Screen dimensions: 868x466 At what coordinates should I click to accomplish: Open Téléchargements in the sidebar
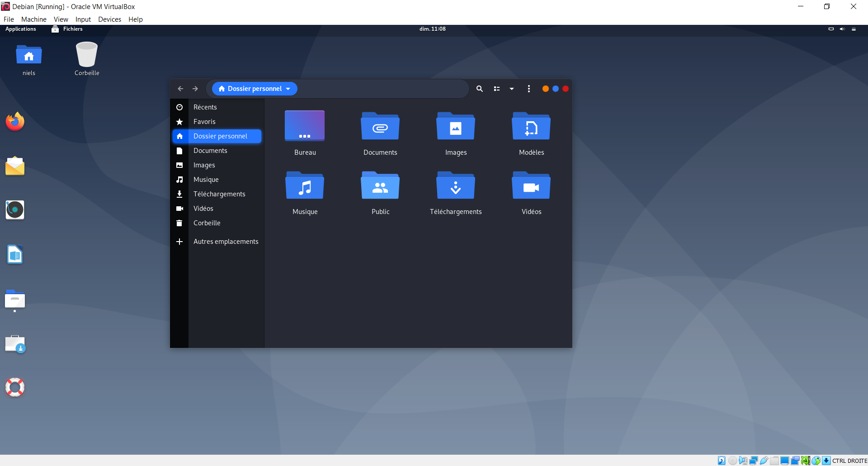219,194
